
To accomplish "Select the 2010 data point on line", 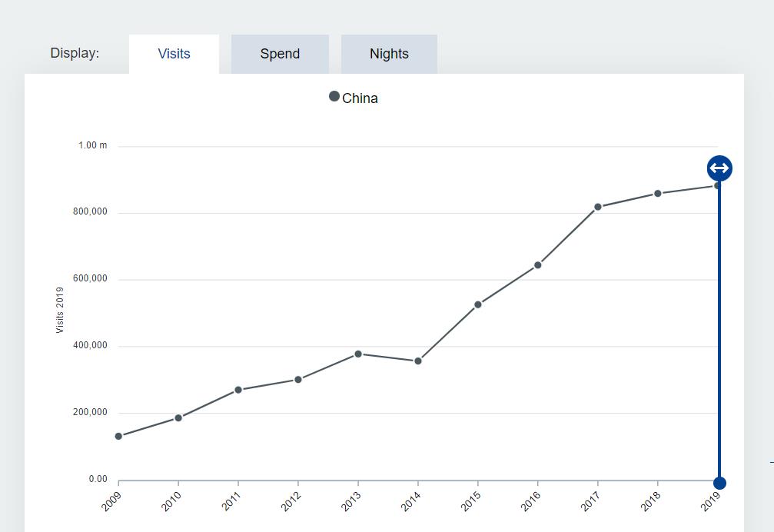I will coord(178,418).
